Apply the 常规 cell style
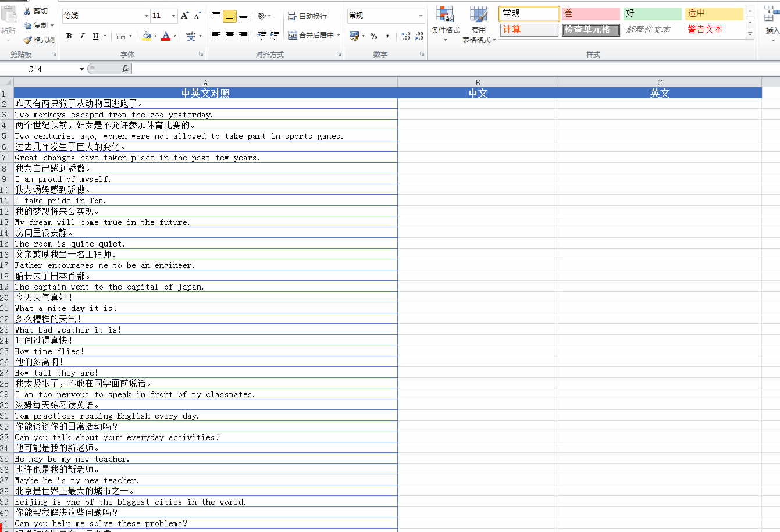Viewport: 780px width, 532px height. [x=529, y=13]
